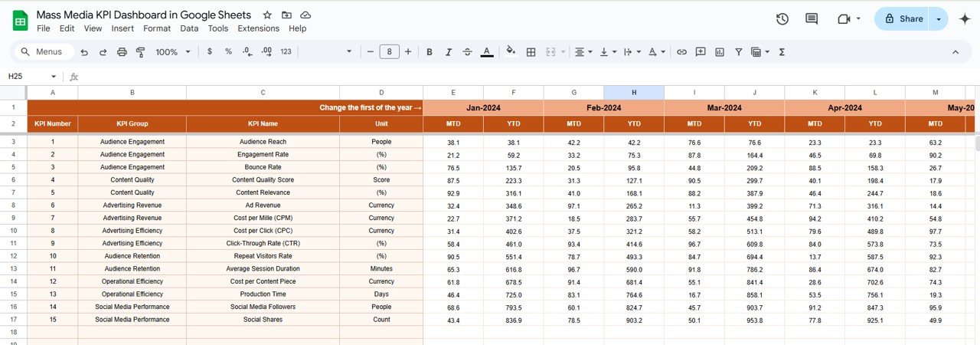Image resolution: width=980 pixels, height=345 pixels.
Task: Format selection as currency
Action: click(x=210, y=52)
